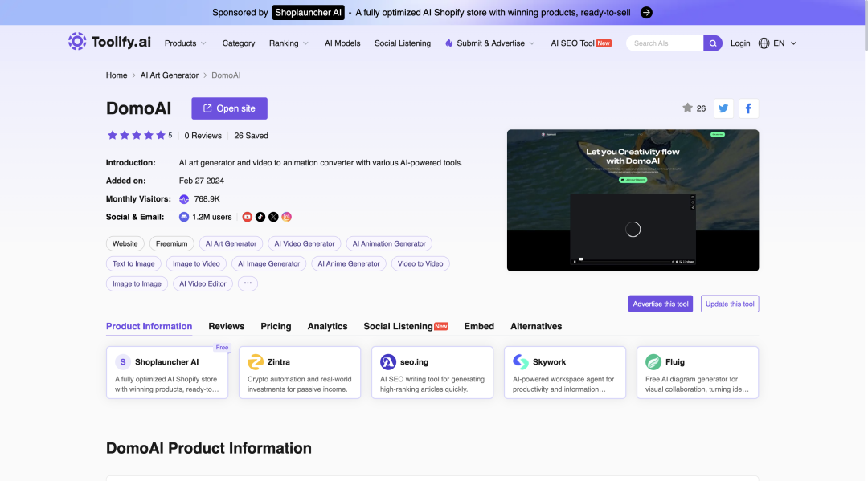
Task: Click the monthly visitors pulse icon
Action: click(x=184, y=199)
